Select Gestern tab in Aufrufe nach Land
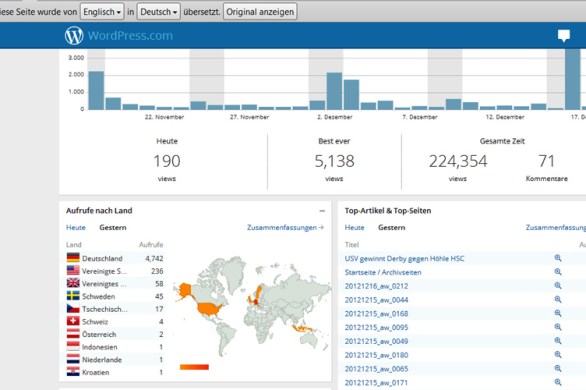This screenshot has height=390, width=586. pos(112,228)
